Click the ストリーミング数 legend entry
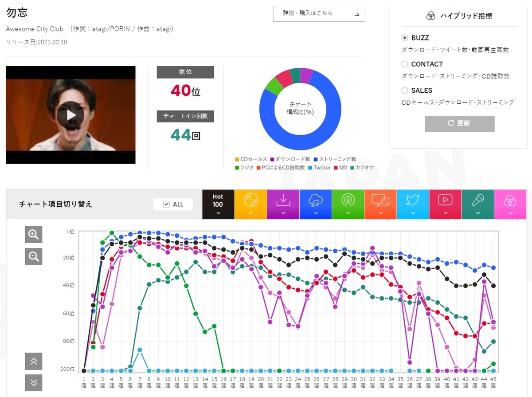The height and width of the screenshot is (397, 532). [x=335, y=159]
